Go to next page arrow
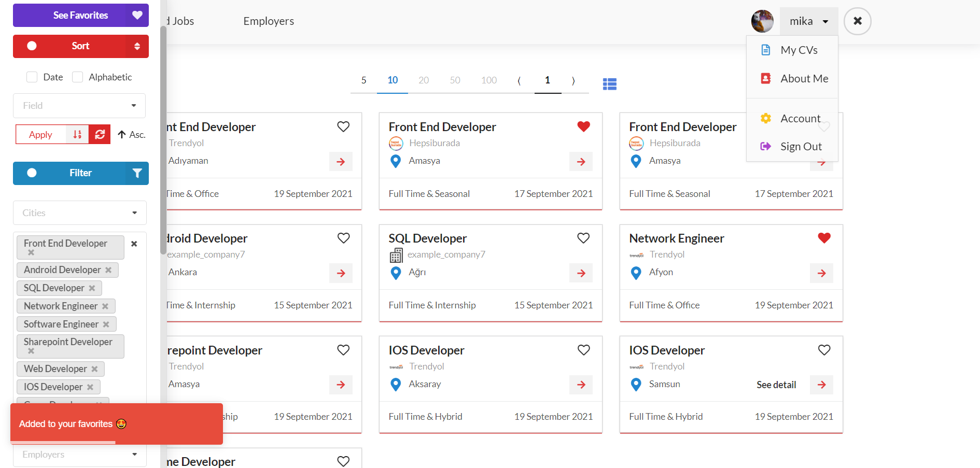 click(x=573, y=80)
